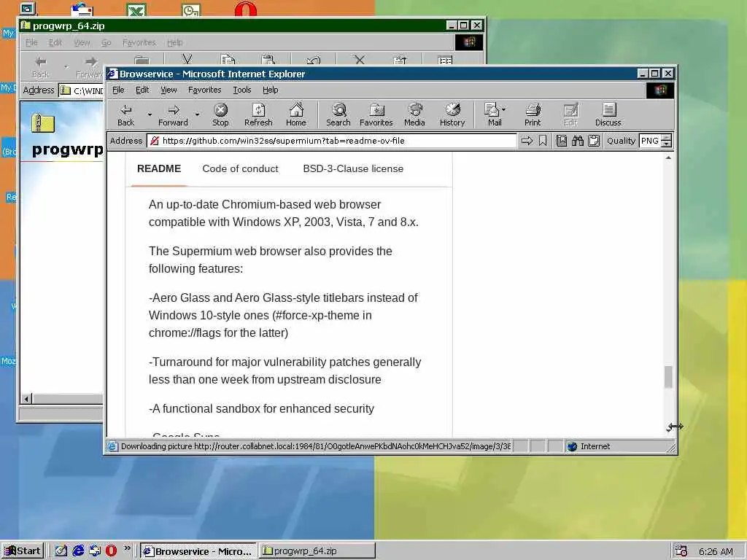This screenshot has height=560, width=747.
Task: Click the bookmark ribbon icon in Browservice bar
Action: [543, 141]
